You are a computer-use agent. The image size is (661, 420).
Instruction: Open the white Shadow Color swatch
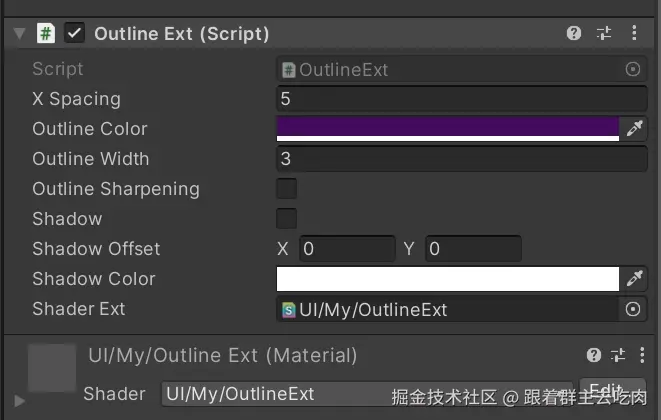[x=448, y=279]
